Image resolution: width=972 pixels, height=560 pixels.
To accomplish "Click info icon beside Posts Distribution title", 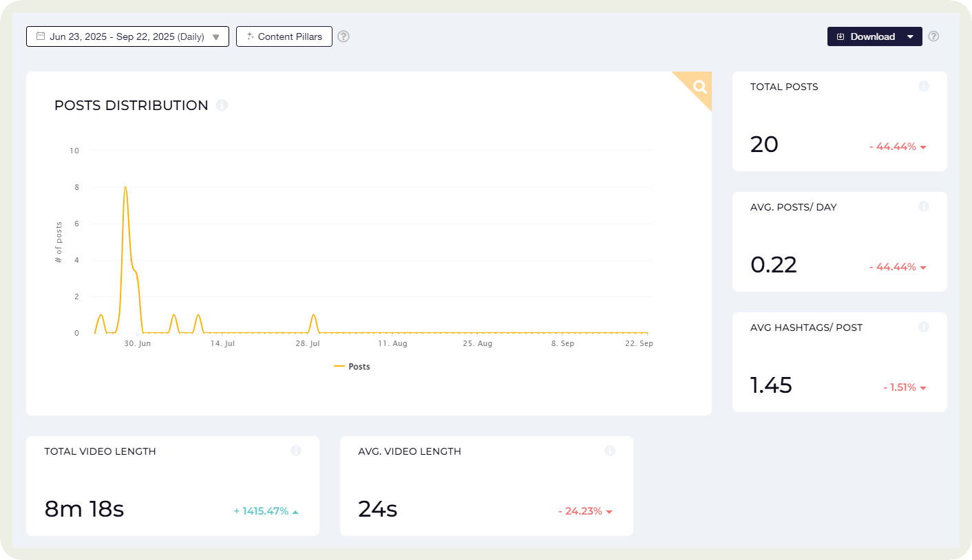I will [222, 105].
